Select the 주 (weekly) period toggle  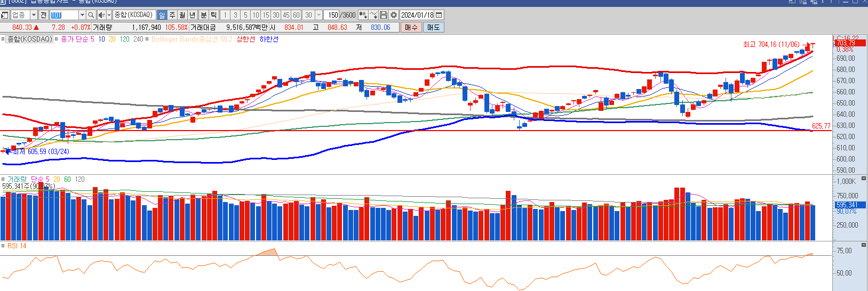172,15
